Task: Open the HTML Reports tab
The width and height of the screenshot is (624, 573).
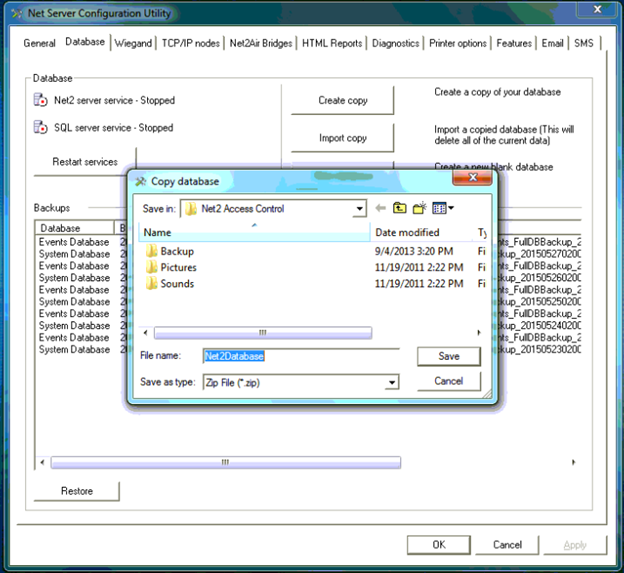Action: click(332, 43)
